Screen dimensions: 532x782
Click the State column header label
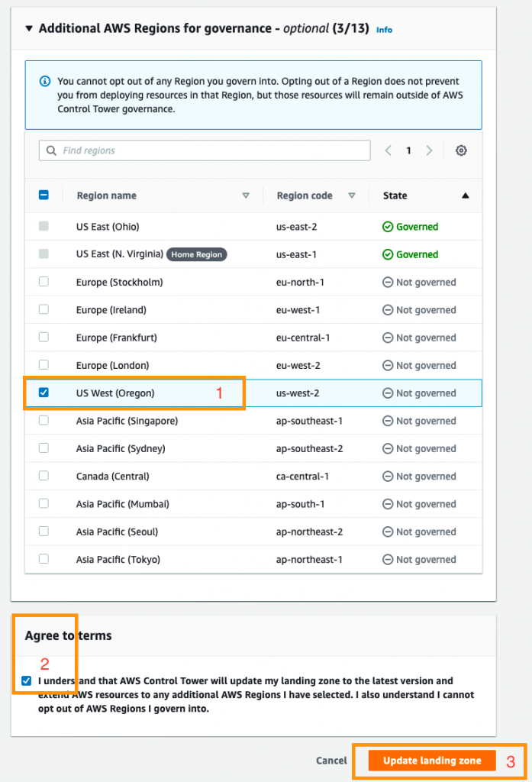click(x=395, y=195)
